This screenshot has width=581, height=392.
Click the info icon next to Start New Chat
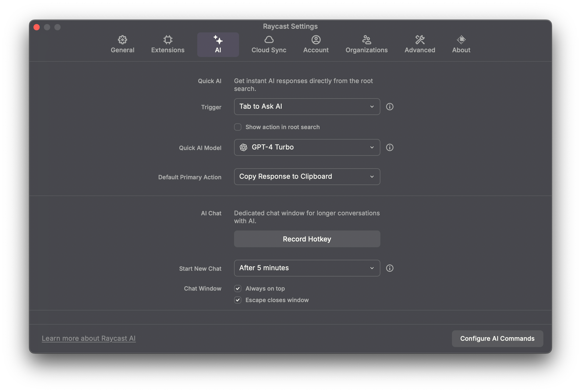coord(390,268)
